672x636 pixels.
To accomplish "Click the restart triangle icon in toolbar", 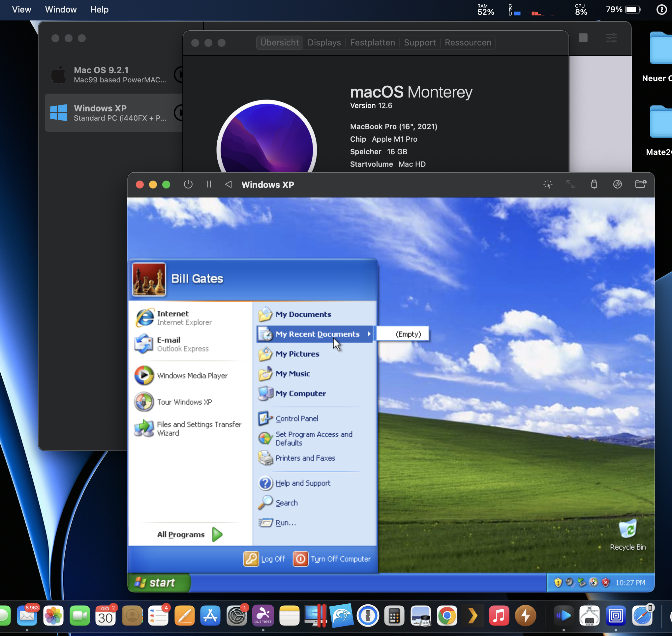I will [229, 185].
